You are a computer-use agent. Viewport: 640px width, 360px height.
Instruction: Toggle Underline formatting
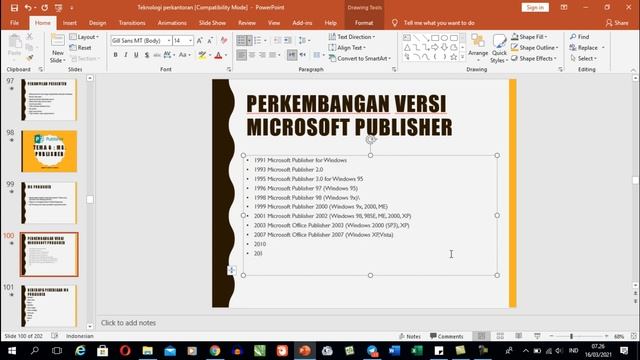pos(136,55)
